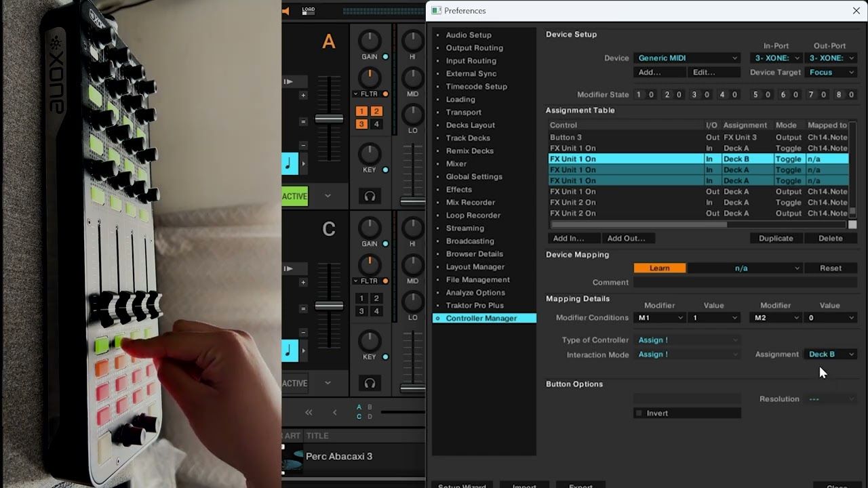
Task: Toggle Deck A ACTIVE button
Action: click(295, 197)
